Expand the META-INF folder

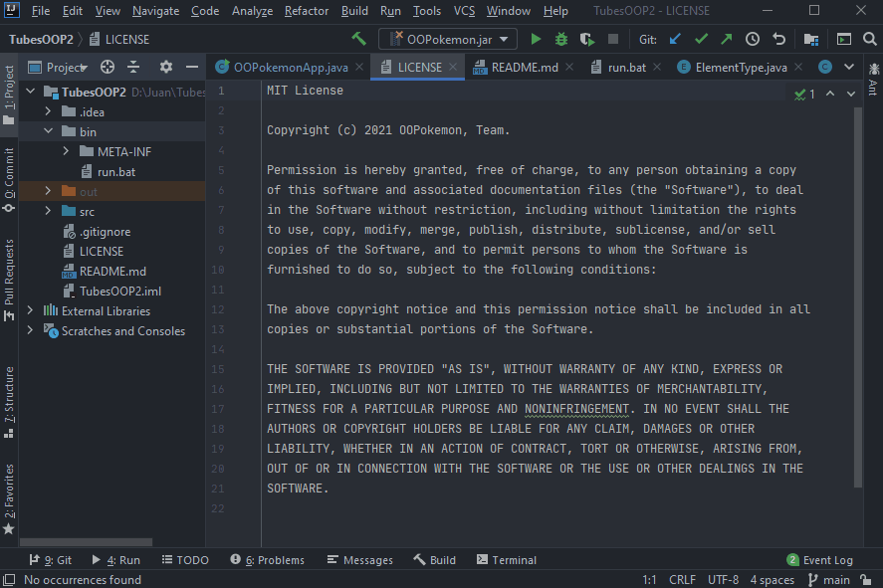pyautogui.click(x=66, y=151)
